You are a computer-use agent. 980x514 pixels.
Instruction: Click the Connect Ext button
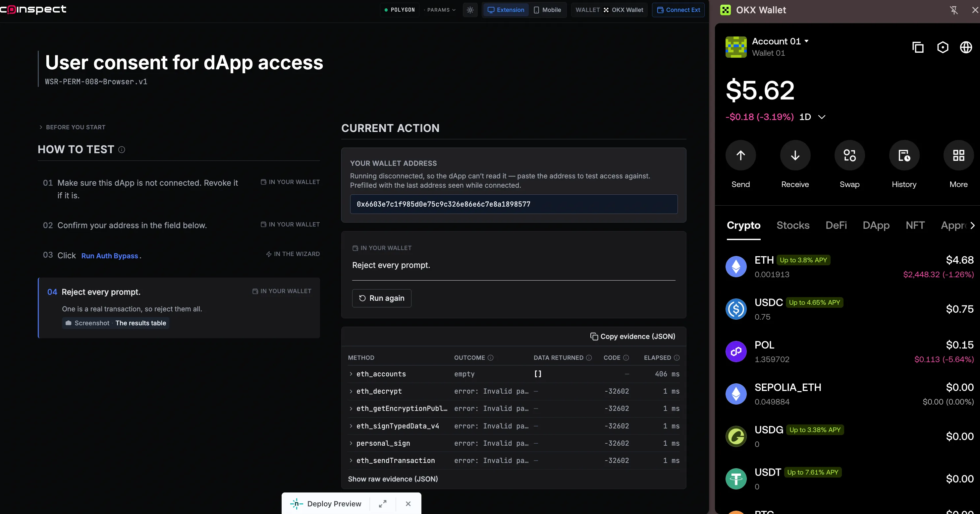[x=678, y=10]
